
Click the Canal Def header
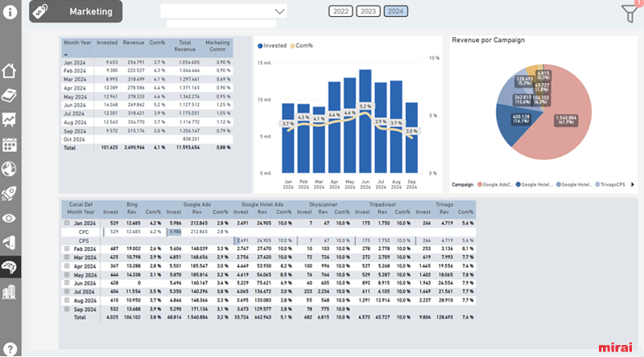pyautogui.click(x=80, y=204)
